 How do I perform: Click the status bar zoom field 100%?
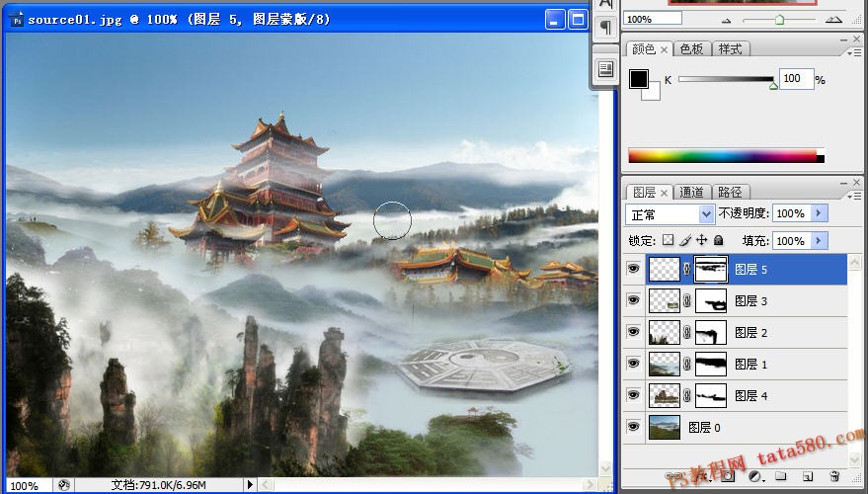click(x=29, y=486)
